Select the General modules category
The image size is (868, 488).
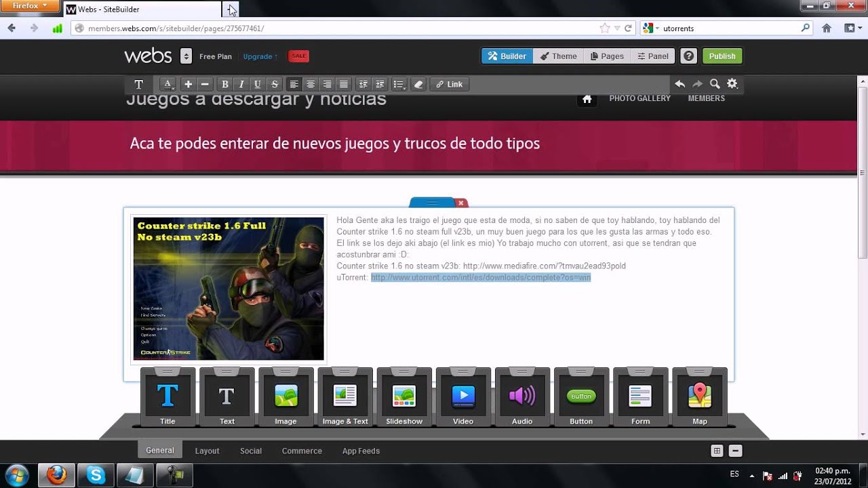coord(160,450)
